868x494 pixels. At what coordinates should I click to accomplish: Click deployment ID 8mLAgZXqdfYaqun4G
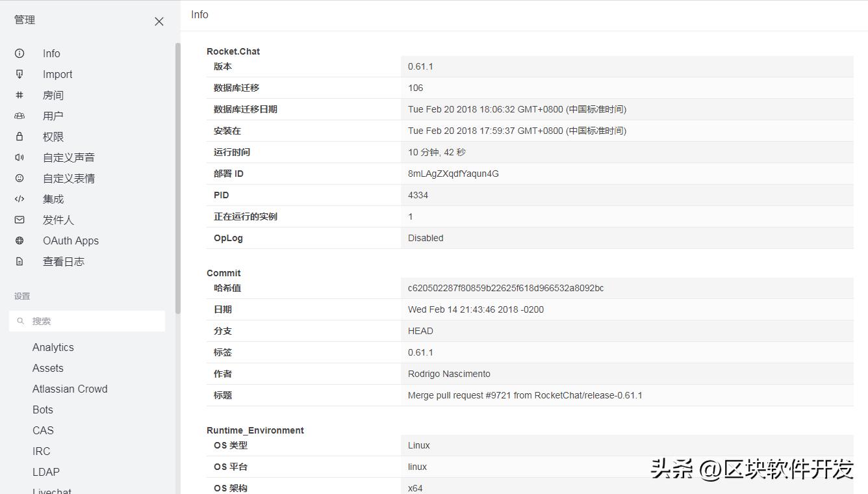pos(453,174)
